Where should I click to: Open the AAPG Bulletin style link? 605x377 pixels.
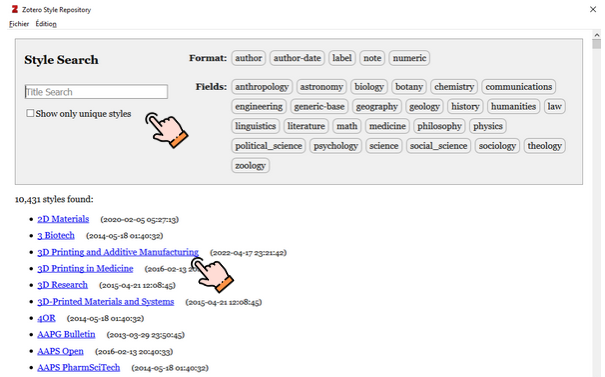[66, 335]
